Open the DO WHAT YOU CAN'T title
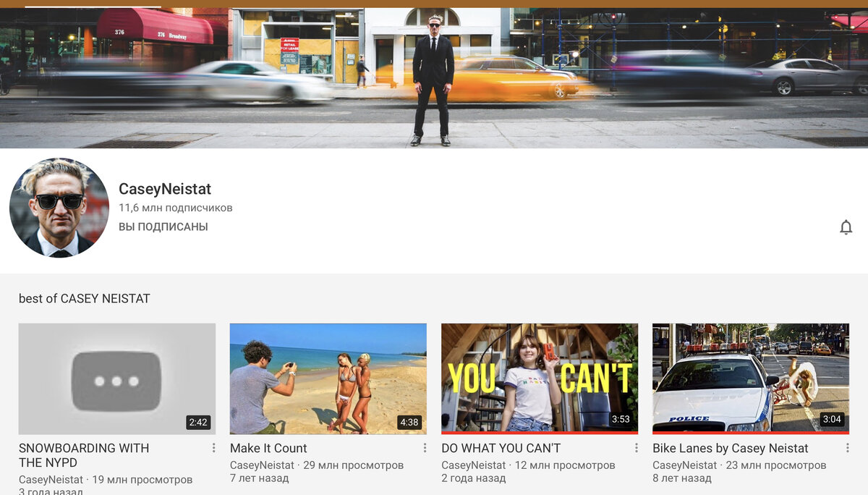The image size is (868, 495). tap(501, 448)
